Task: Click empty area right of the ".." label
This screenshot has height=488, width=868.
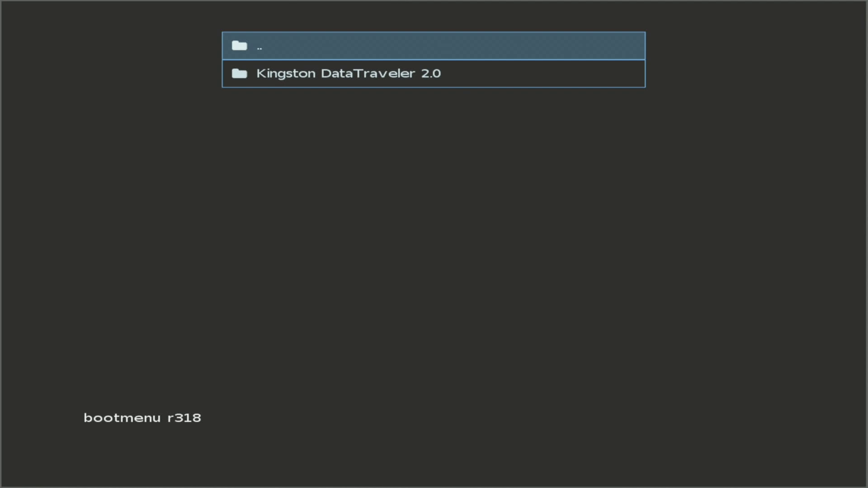Action: [452, 46]
